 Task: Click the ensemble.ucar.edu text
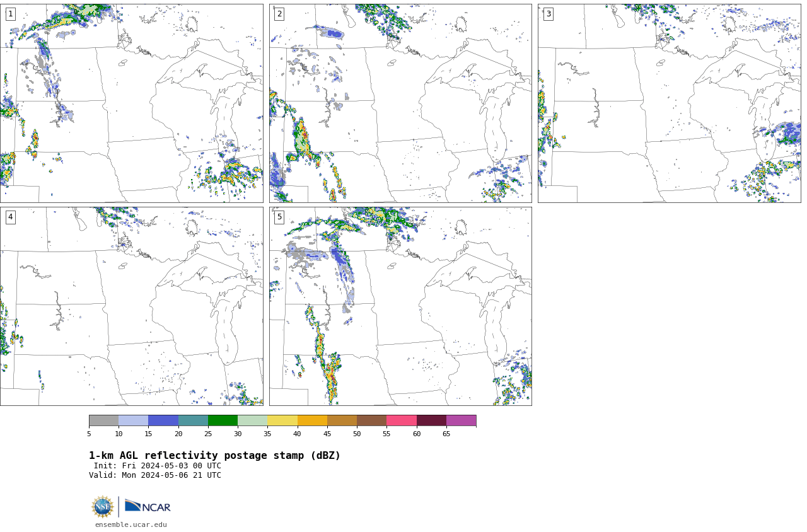(x=131, y=524)
